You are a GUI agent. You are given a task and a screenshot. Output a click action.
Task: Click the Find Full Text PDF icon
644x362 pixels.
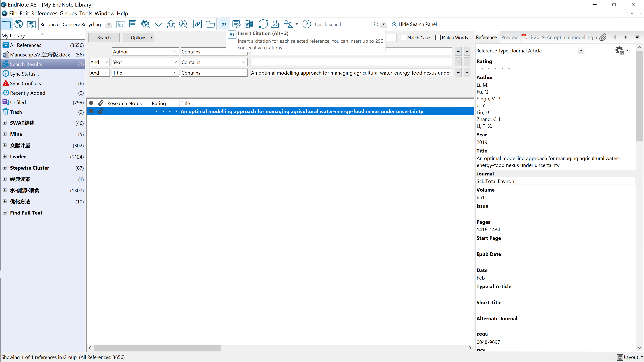click(183, 24)
